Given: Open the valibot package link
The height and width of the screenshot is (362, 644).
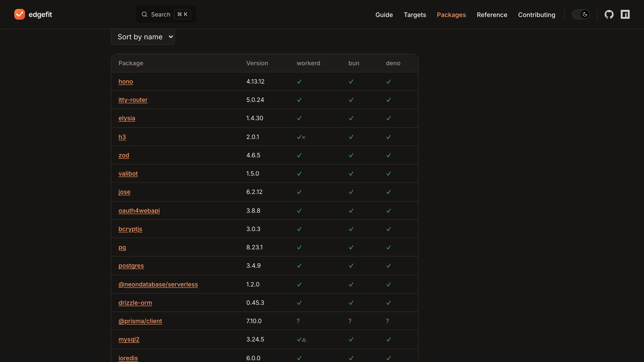Looking at the screenshot, I should click(x=128, y=173).
